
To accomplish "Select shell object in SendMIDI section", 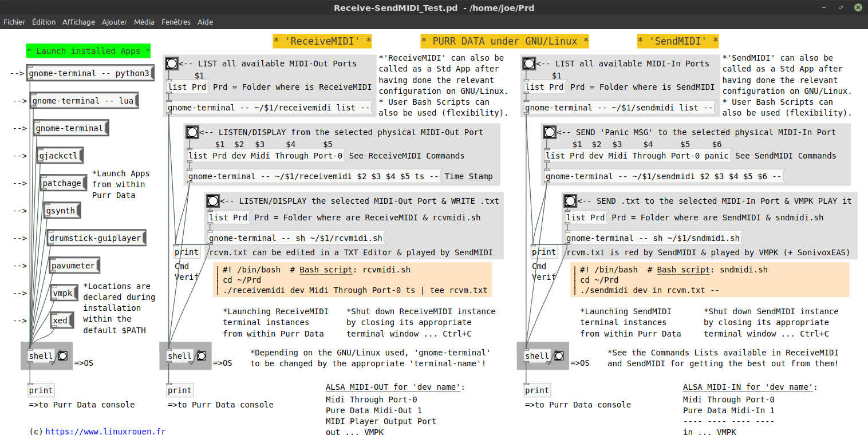I will [537, 356].
